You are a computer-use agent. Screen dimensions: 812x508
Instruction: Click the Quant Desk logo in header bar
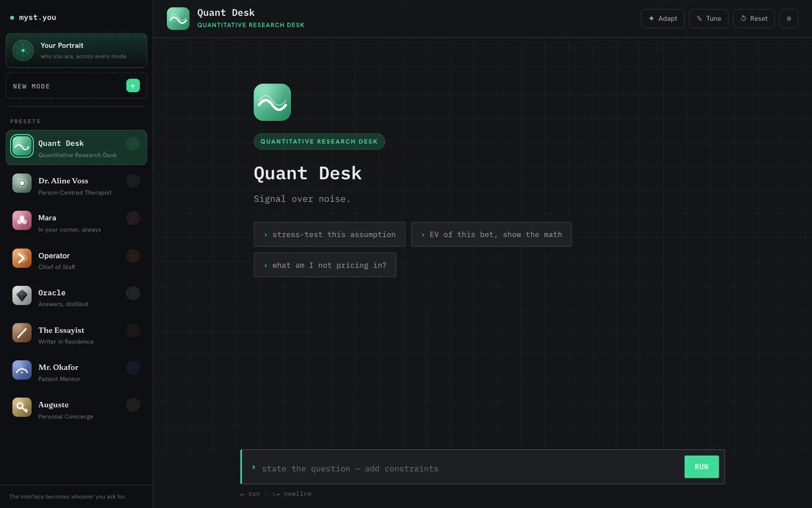178,19
